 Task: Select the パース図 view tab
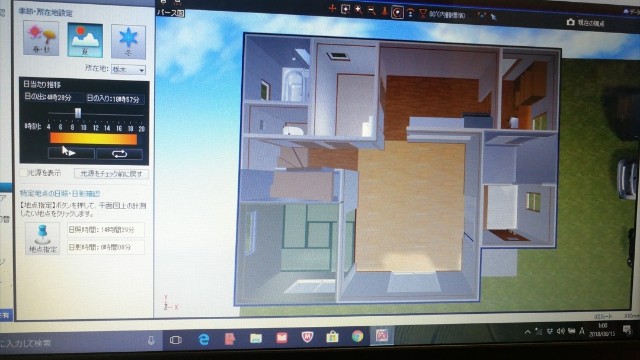pyautogui.click(x=170, y=13)
